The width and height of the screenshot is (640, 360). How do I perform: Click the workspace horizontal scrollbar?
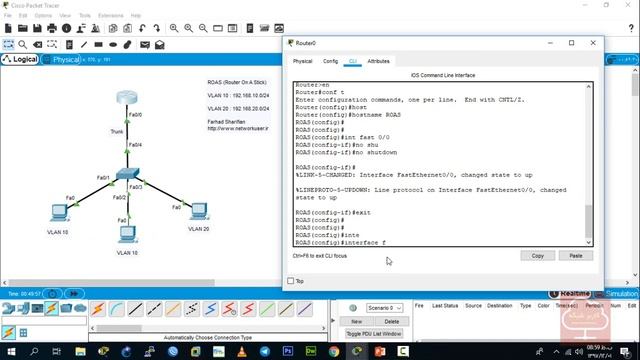click(112, 282)
